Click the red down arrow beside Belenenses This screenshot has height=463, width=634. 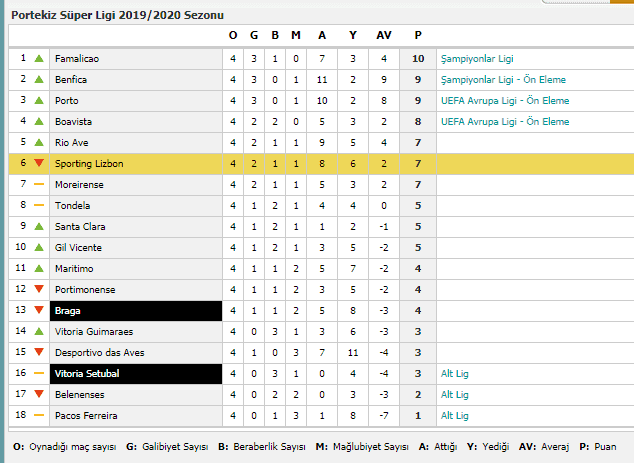[x=39, y=394]
